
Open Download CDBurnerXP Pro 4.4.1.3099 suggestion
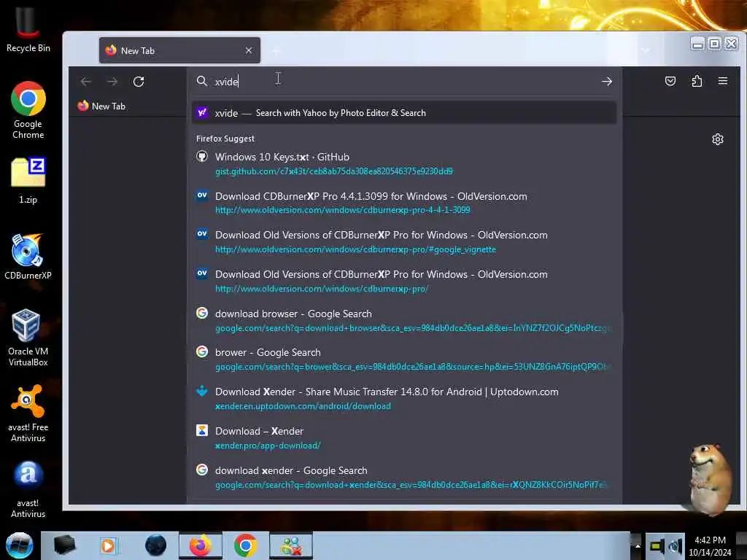(x=404, y=203)
